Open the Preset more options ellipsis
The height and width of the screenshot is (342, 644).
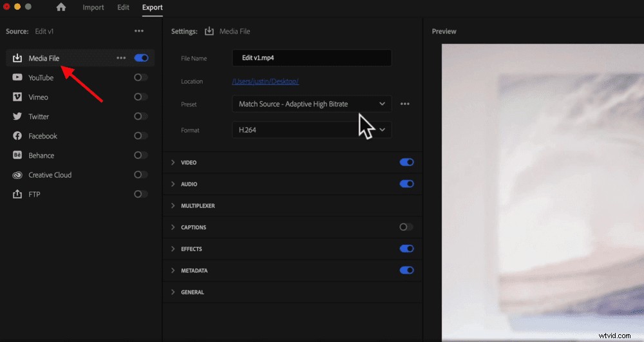point(405,104)
